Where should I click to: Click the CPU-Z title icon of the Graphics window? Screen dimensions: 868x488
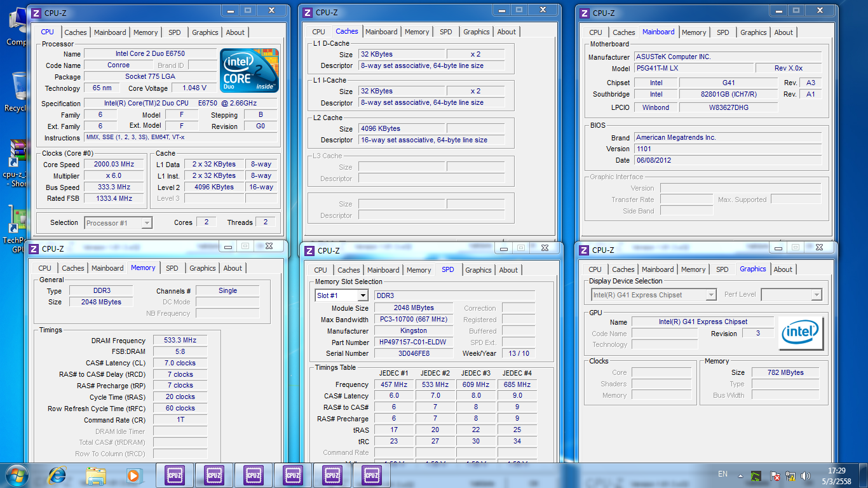coord(584,250)
